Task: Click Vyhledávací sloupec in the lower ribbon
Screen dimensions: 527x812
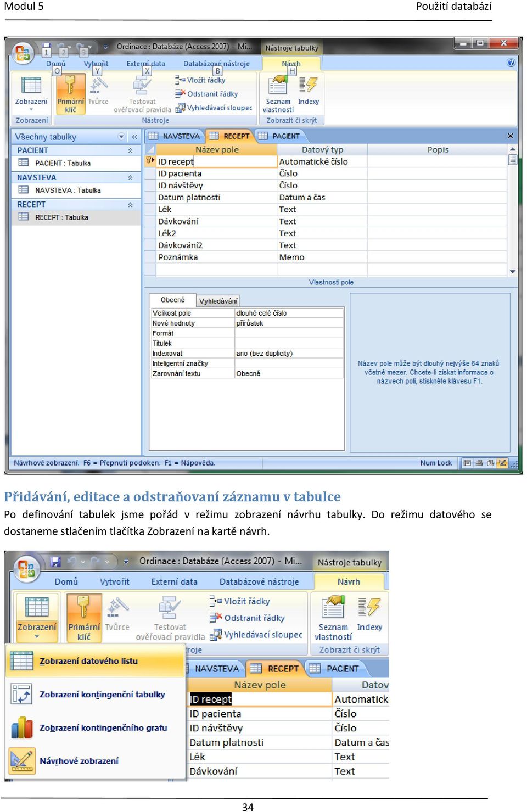Action: pyautogui.click(x=256, y=635)
